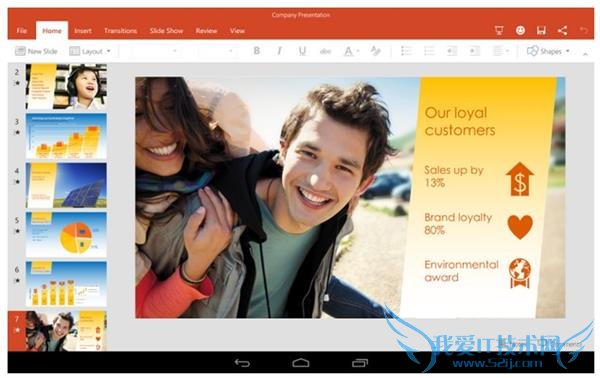
Task: Apply a numbered list
Action: click(429, 51)
